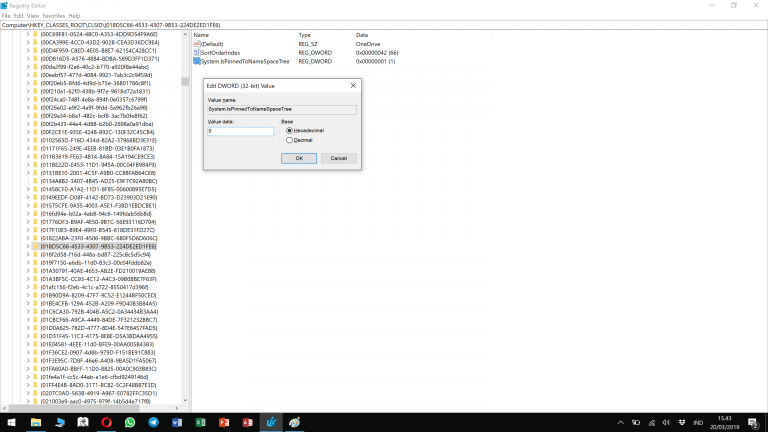Click the System.IsPinnedToNameSpaceTree value icon
The width and height of the screenshot is (768, 432).
[197, 62]
